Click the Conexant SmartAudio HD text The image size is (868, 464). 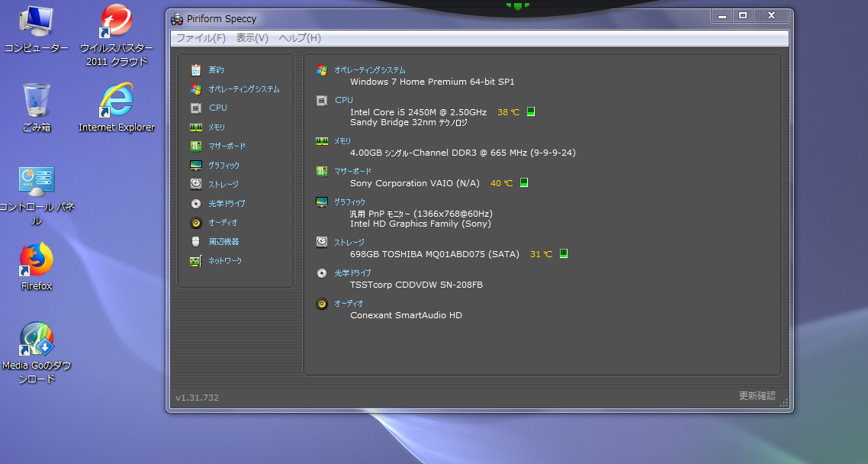(x=406, y=315)
